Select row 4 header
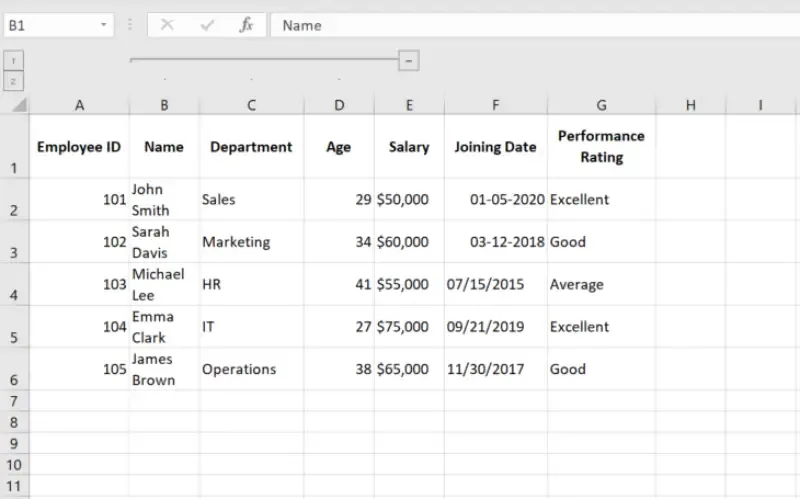 (x=14, y=285)
